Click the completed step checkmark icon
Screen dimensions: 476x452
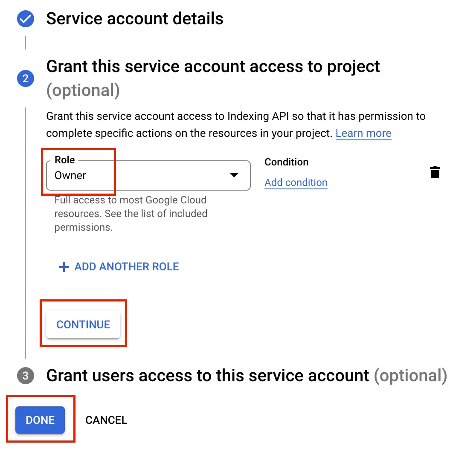pos(26,19)
